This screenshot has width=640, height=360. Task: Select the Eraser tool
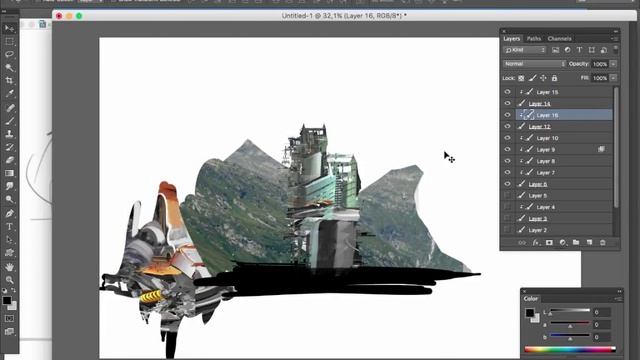point(9,160)
